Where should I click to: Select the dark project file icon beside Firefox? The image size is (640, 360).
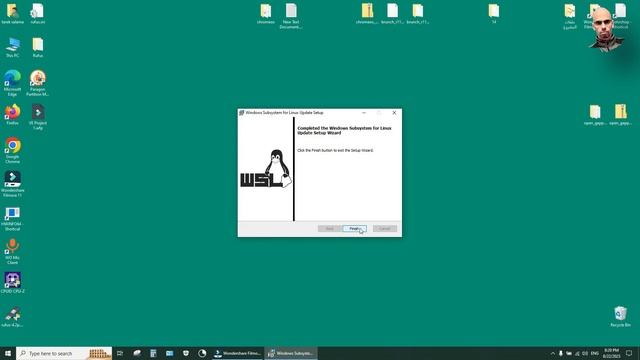pos(38,117)
